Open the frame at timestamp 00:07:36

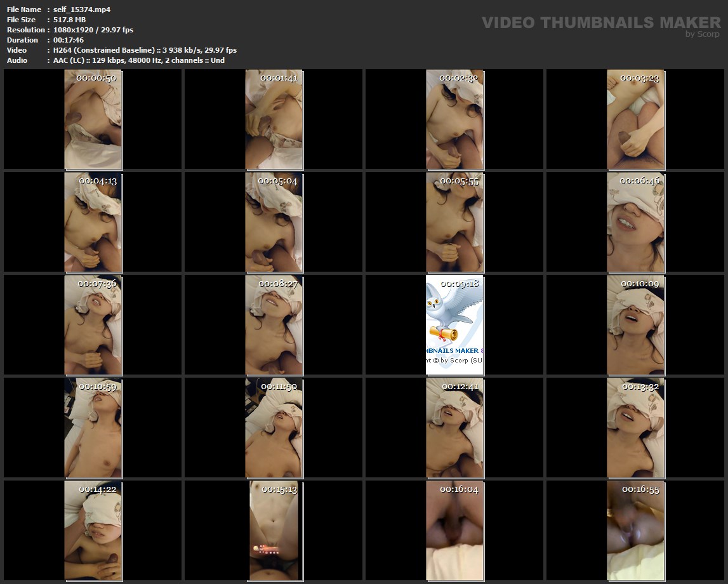(x=93, y=325)
